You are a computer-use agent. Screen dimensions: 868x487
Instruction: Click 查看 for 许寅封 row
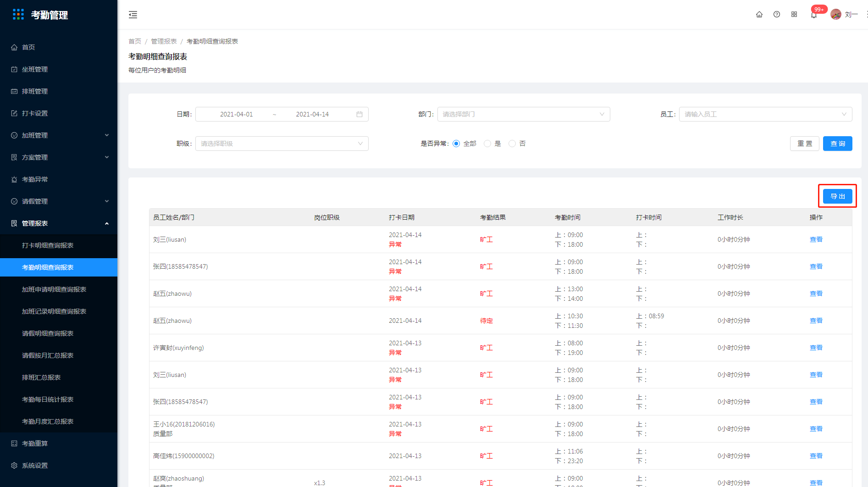[x=816, y=348]
